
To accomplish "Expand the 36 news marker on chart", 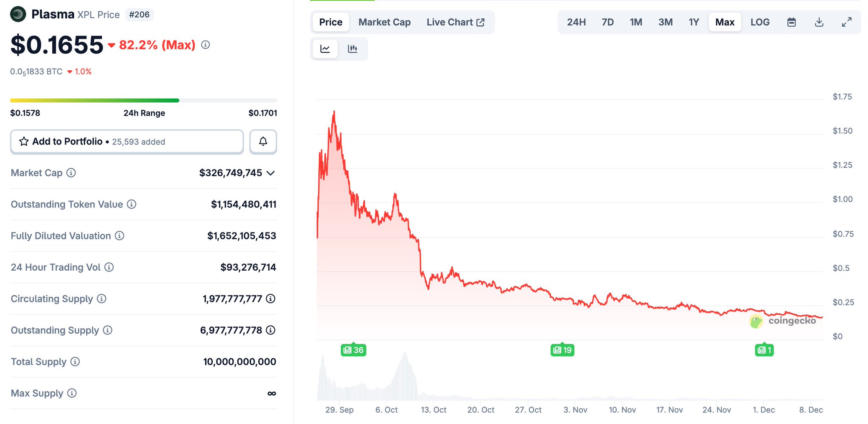I will 353,350.
